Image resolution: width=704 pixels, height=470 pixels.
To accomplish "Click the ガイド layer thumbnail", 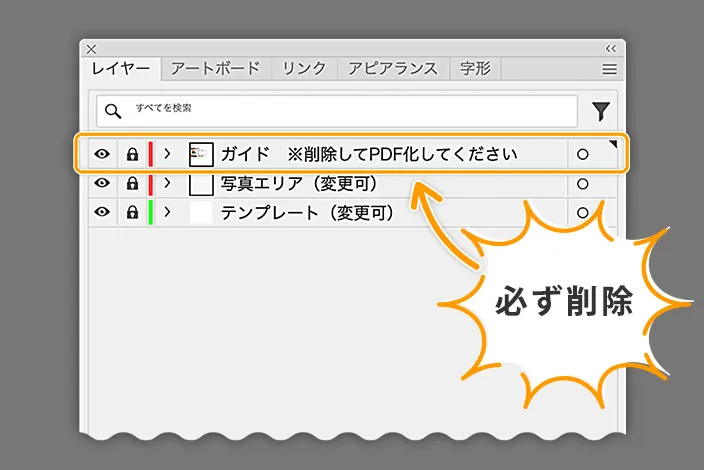I will click(x=201, y=154).
